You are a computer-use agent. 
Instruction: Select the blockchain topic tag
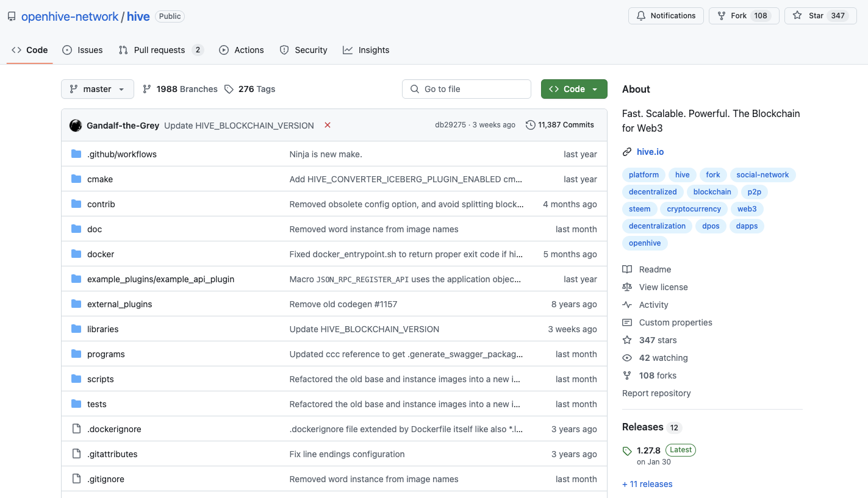click(x=712, y=192)
